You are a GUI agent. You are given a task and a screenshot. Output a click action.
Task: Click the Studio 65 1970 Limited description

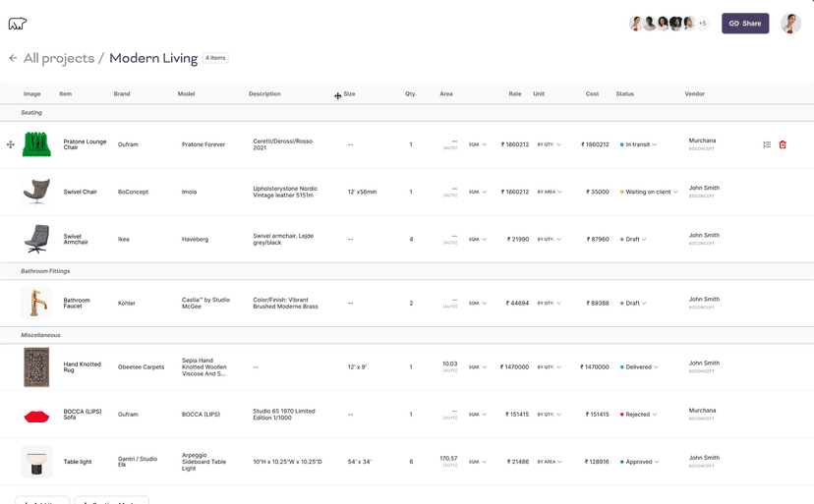[284, 415]
